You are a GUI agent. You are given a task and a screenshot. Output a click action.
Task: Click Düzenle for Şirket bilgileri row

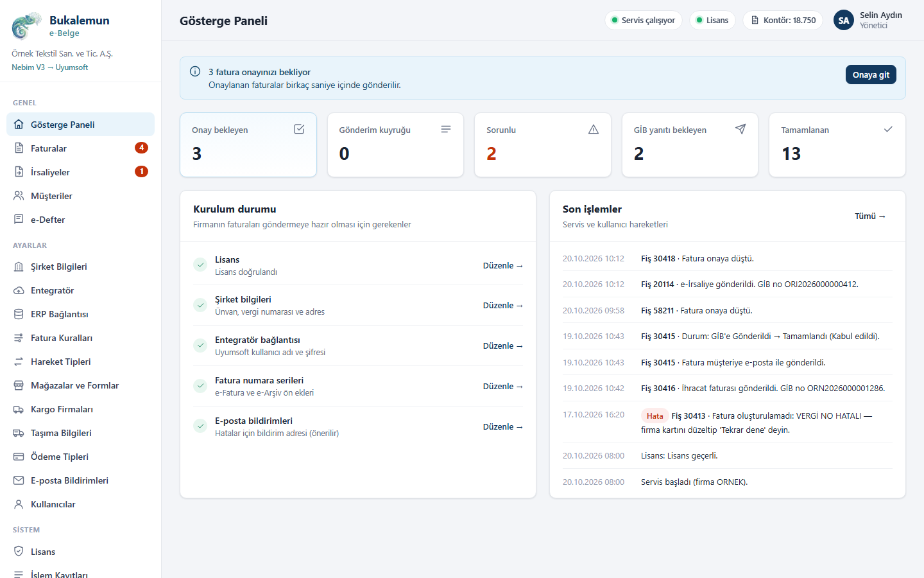[x=503, y=305]
